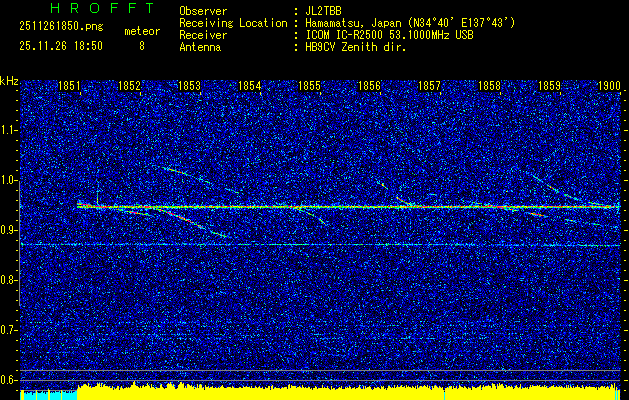629x400 pixels.
Task: Click the 1900 time marker
Action: 608,87
